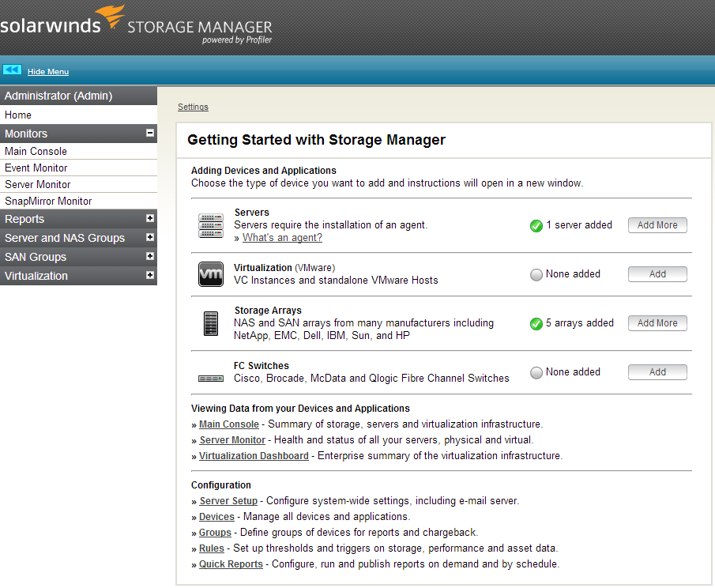Expand the Virtualization sidebar section
Screen dimensions: 715x588
coord(150,276)
